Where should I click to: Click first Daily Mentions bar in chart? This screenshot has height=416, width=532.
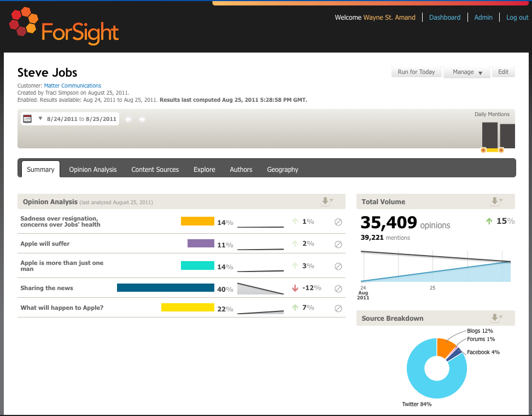click(489, 135)
